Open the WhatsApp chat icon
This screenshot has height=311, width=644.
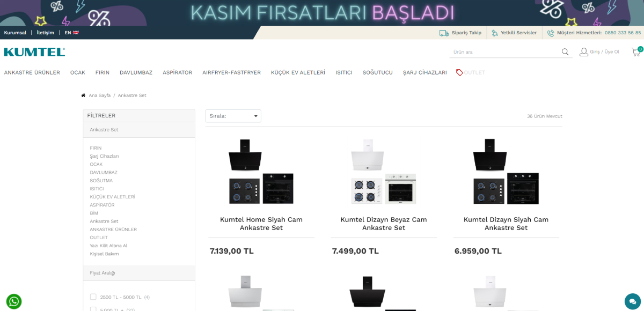(x=14, y=301)
